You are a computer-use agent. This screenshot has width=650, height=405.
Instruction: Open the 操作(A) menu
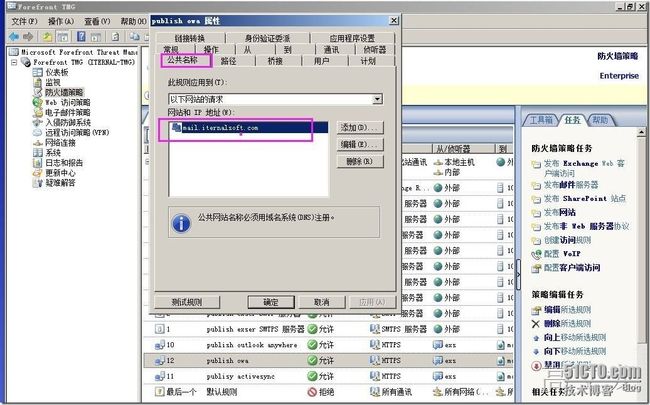pyautogui.click(x=61, y=22)
